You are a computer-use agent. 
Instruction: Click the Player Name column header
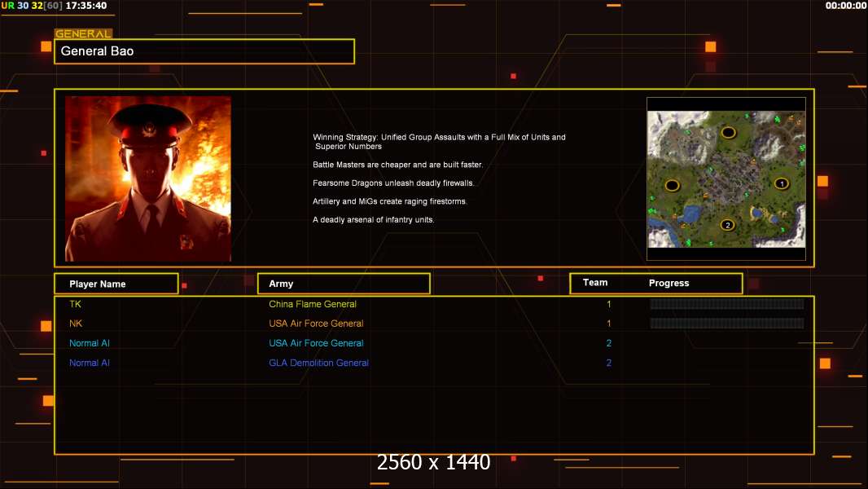[116, 284]
